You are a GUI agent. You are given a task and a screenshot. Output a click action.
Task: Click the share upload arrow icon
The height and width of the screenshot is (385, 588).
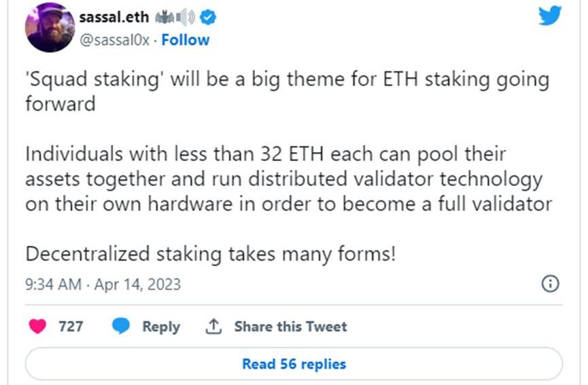pyautogui.click(x=213, y=327)
